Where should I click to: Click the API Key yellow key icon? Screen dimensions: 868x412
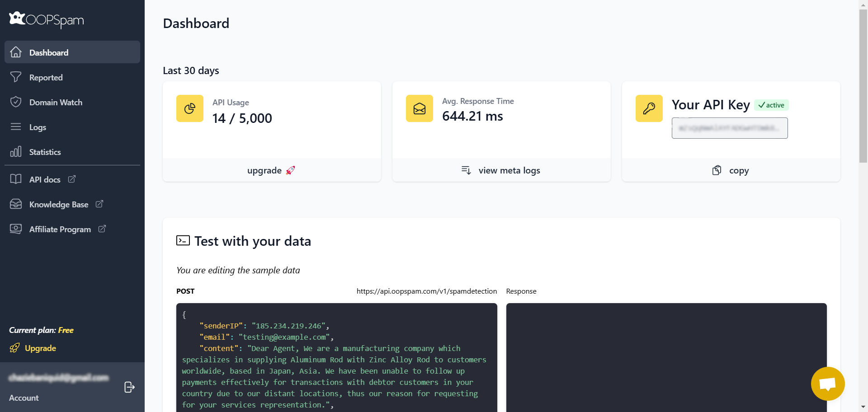point(649,108)
